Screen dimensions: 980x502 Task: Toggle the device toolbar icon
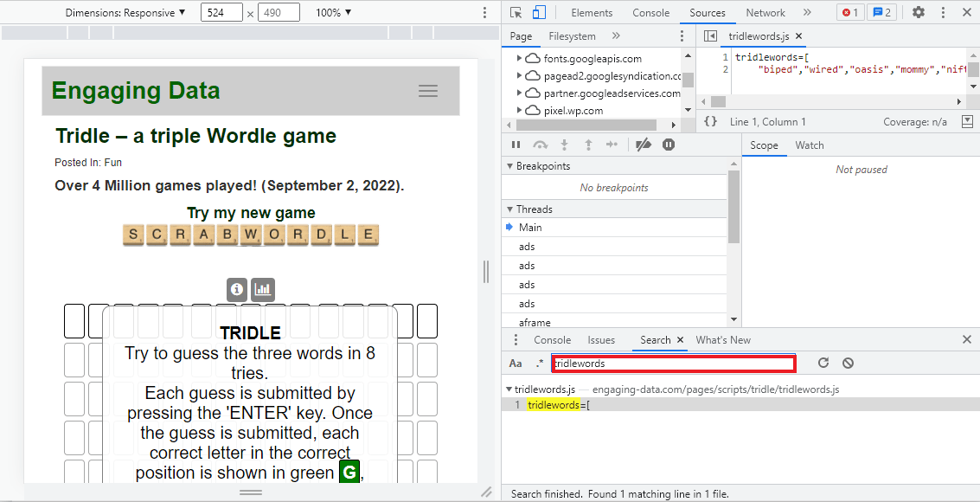(539, 12)
